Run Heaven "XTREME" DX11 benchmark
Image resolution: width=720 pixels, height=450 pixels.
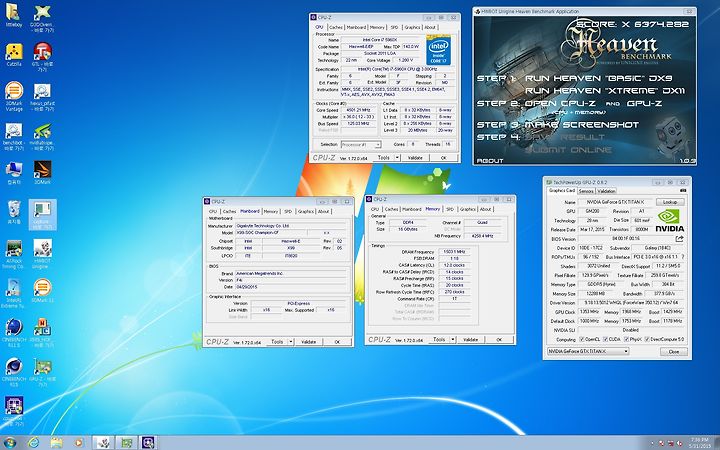(x=605, y=90)
